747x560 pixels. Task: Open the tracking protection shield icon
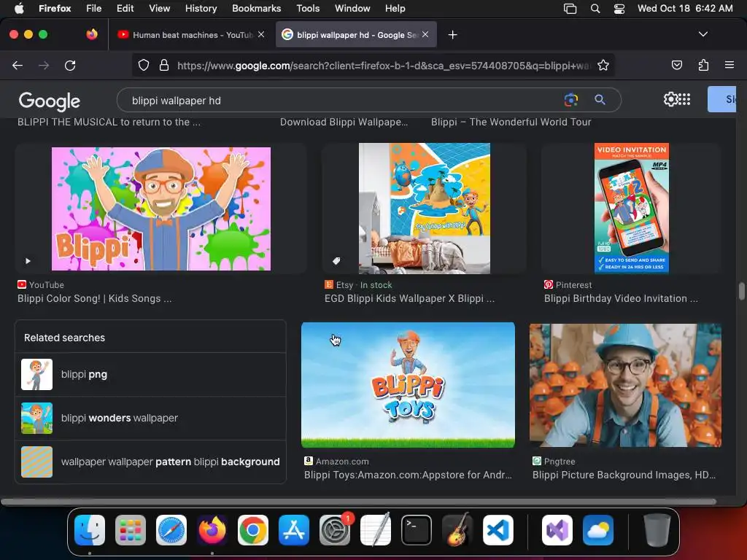144,65
